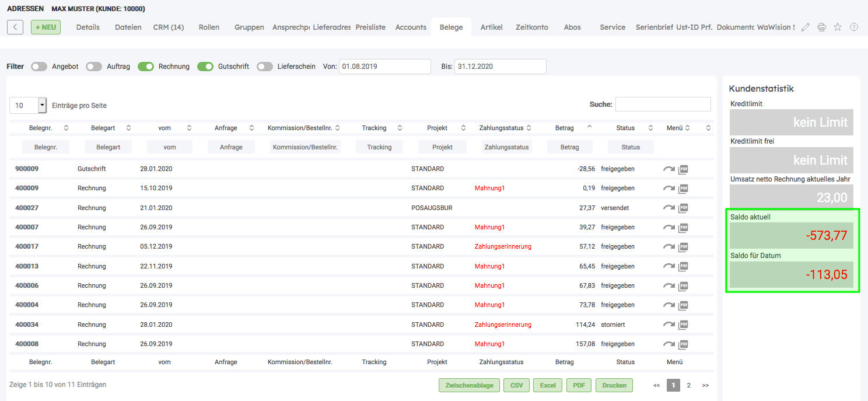Viewport: 868px width, 401px height.
Task: Go to page 2 of results
Action: pyautogui.click(x=688, y=385)
